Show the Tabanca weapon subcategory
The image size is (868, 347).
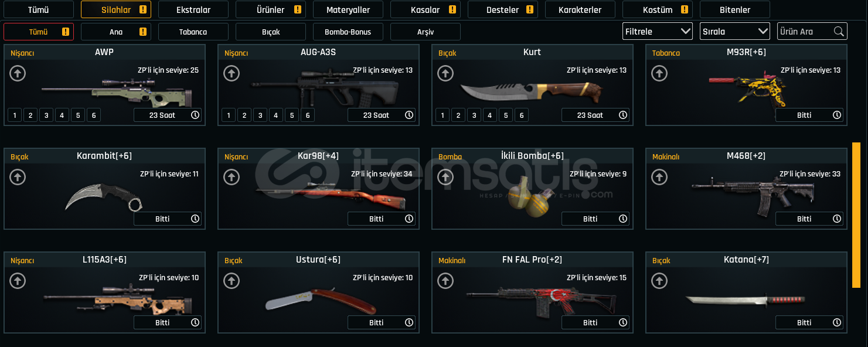[x=193, y=32]
